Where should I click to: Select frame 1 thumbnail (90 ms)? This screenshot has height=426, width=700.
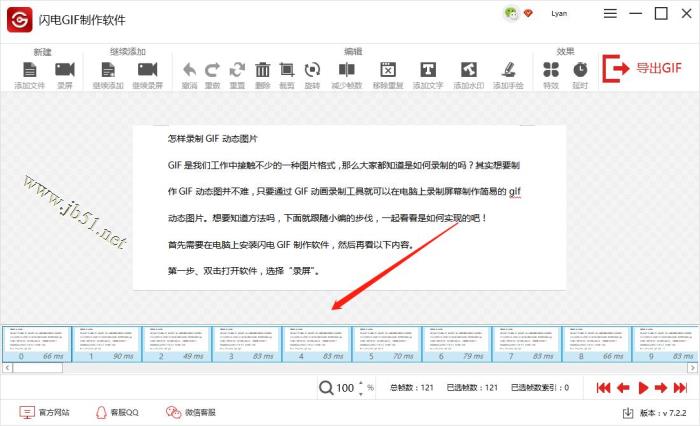point(107,344)
